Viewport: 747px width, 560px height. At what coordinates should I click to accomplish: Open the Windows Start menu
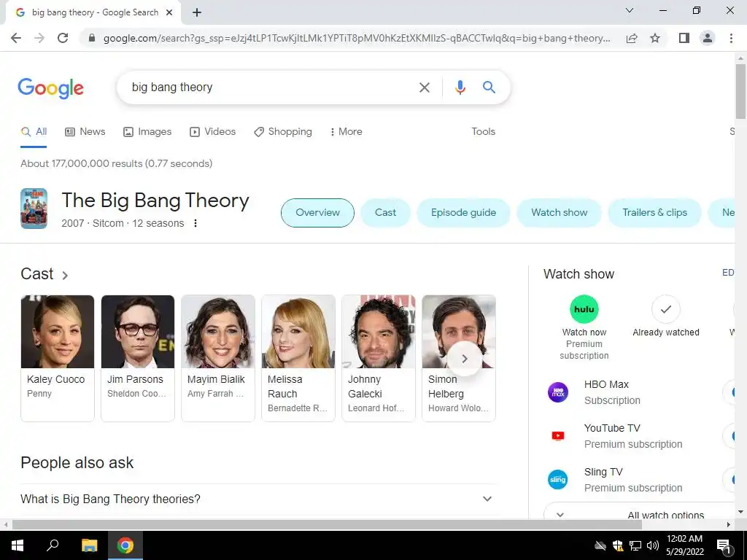[18, 545]
